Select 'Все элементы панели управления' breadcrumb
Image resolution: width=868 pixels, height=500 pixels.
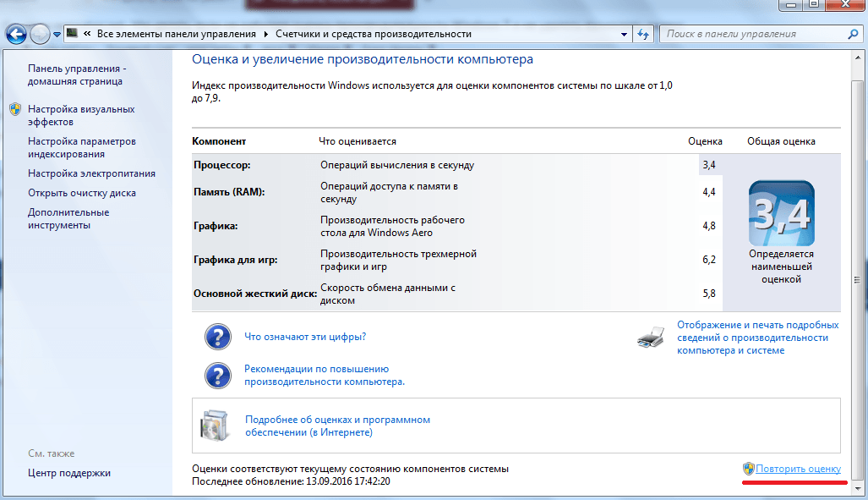[x=176, y=35]
